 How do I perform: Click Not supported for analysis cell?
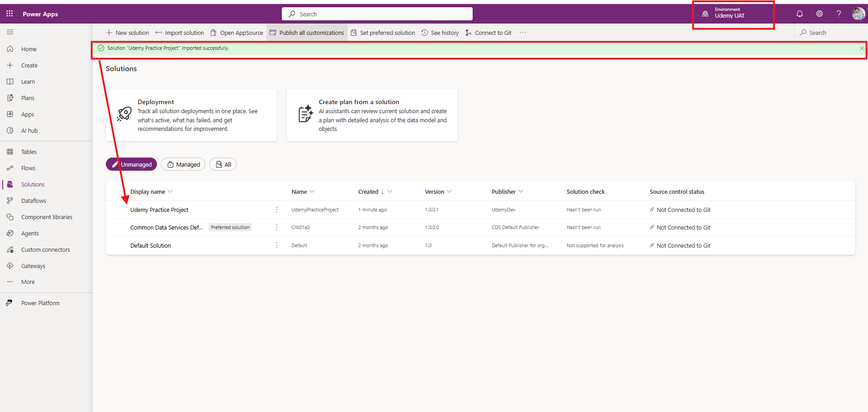[595, 245]
